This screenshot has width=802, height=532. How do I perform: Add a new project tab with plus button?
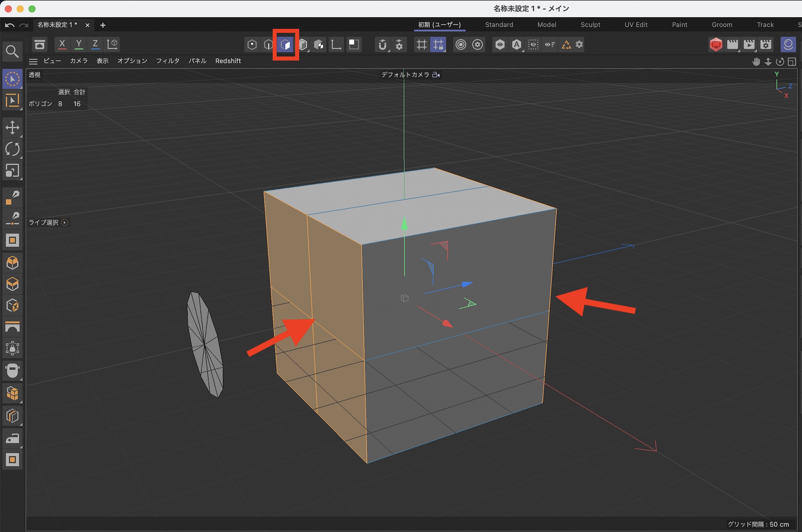click(x=103, y=25)
